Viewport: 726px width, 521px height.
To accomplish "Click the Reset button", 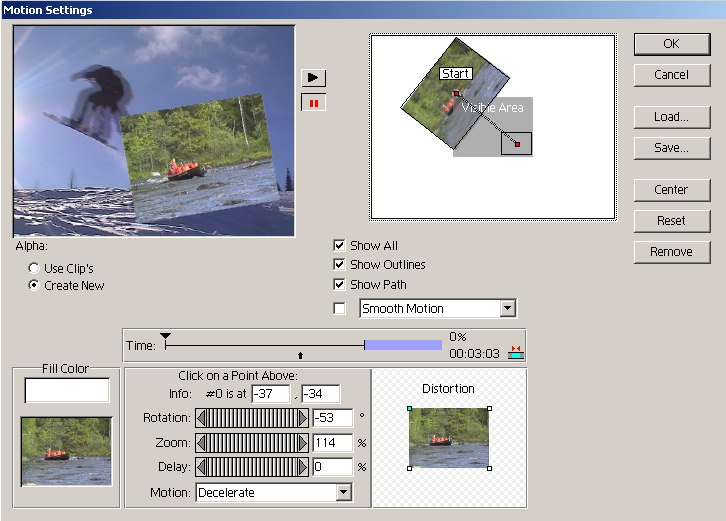I will pos(672,221).
